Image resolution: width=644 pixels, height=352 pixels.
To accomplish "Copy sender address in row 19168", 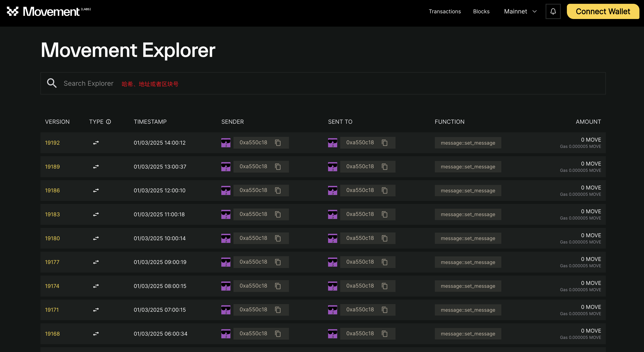I will click(278, 334).
